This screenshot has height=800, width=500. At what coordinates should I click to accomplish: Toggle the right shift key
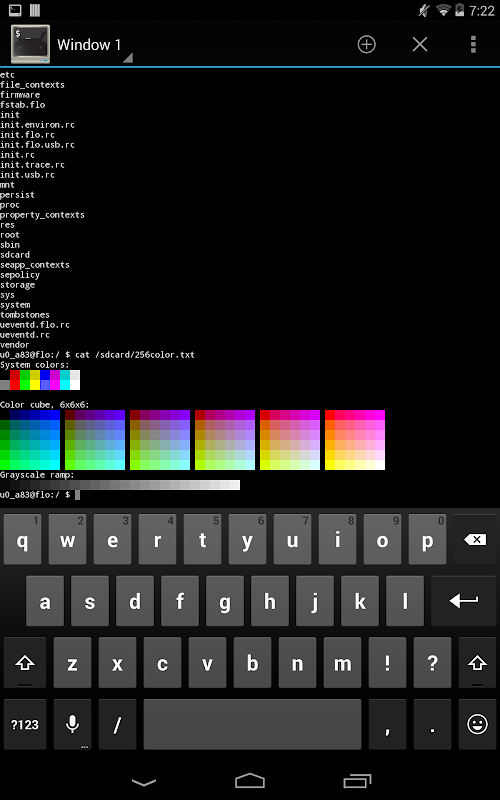[478, 663]
